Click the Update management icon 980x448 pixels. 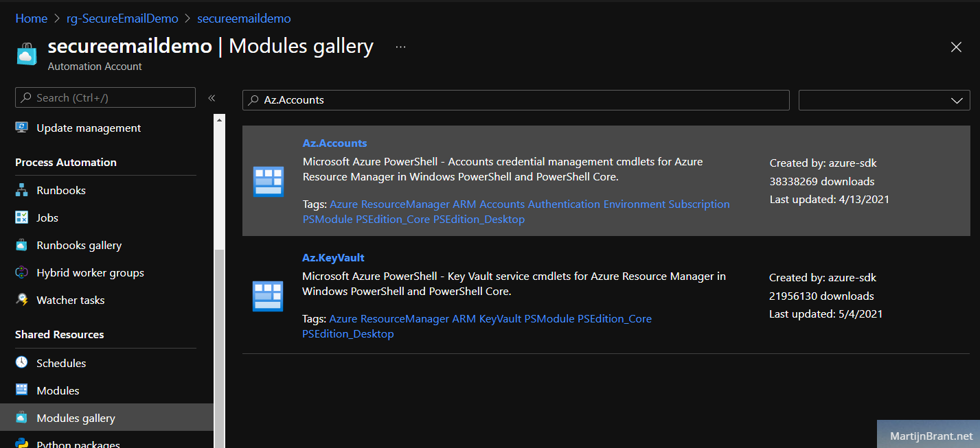pyautogui.click(x=22, y=128)
